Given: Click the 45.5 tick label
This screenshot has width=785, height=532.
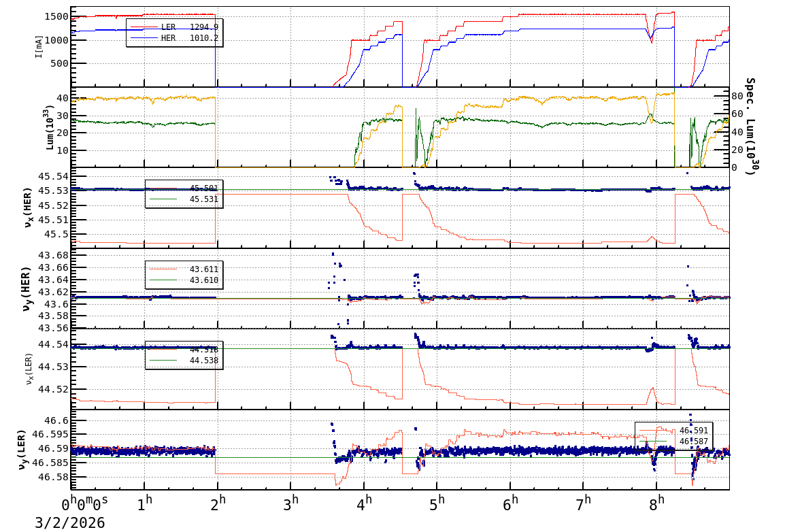Looking at the screenshot, I should (56, 234).
